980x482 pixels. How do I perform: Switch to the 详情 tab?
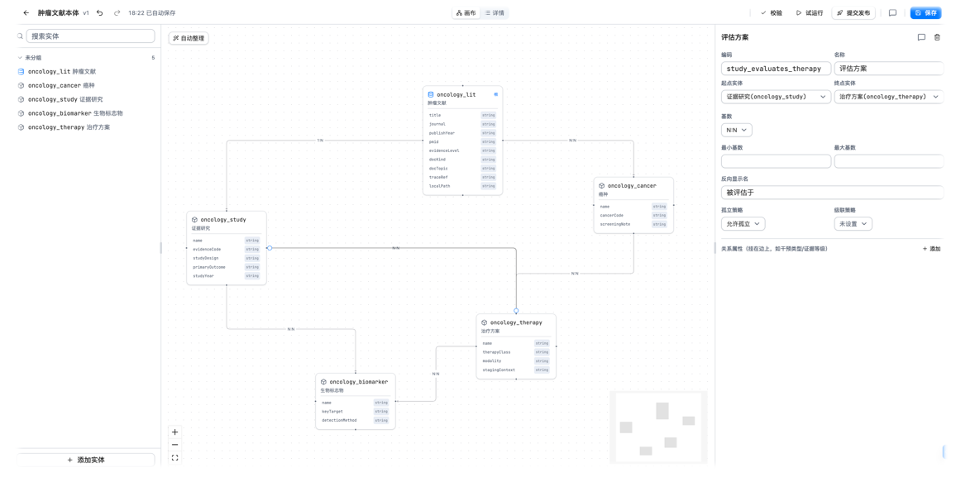click(x=495, y=12)
